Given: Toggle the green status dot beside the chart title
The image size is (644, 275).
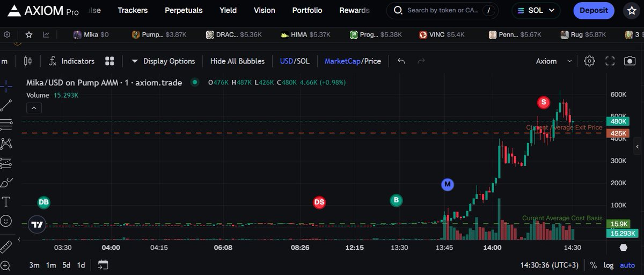Looking at the screenshot, I should pyautogui.click(x=195, y=83).
